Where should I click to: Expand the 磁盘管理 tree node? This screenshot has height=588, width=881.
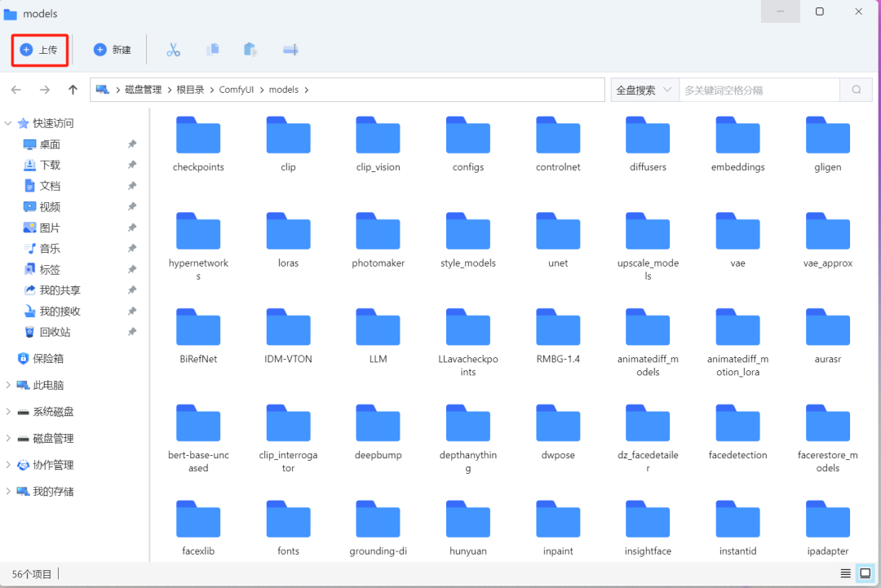click(x=8, y=438)
